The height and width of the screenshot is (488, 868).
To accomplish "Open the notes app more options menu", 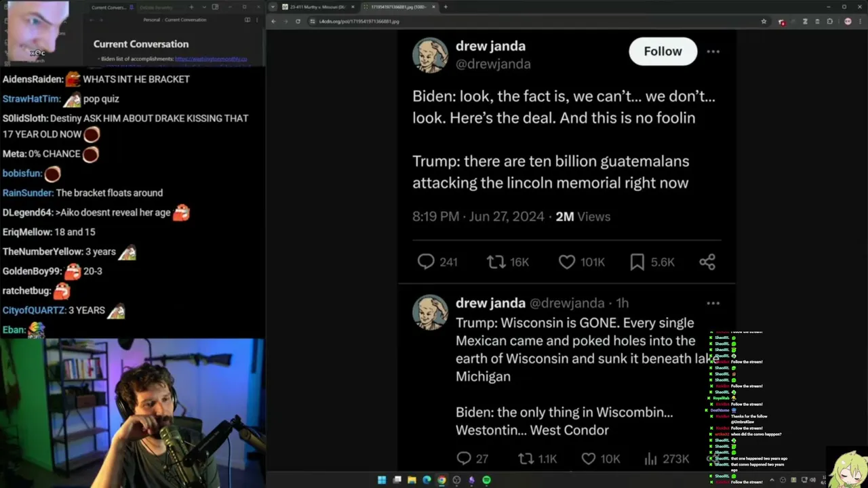I will tap(257, 20).
